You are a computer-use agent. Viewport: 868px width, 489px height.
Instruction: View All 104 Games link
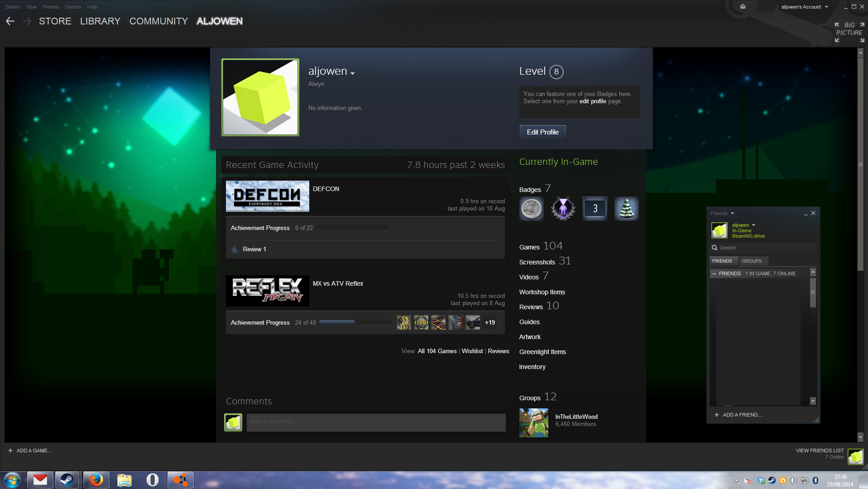(x=437, y=351)
